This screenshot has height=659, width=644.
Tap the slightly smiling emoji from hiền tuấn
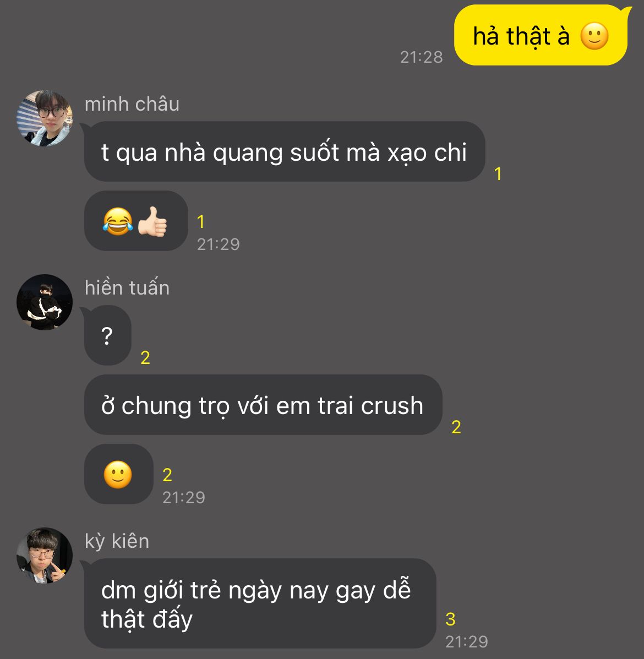point(118,475)
